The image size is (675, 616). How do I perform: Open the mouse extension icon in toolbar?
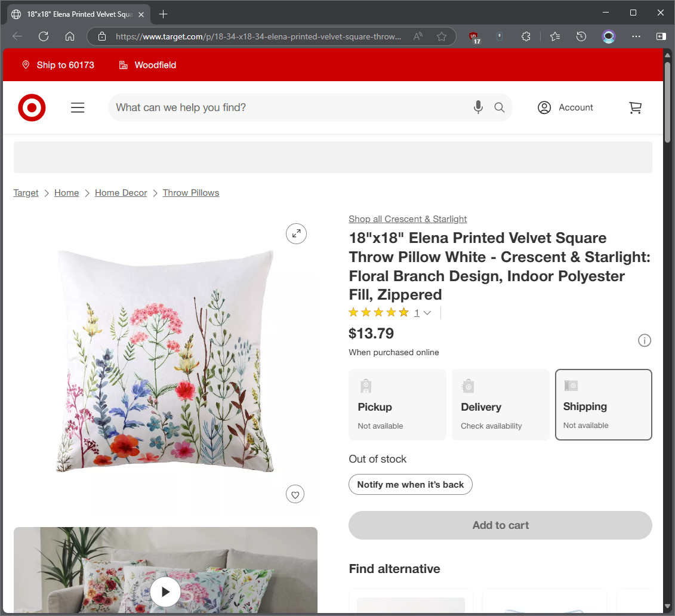tap(500, 36)
